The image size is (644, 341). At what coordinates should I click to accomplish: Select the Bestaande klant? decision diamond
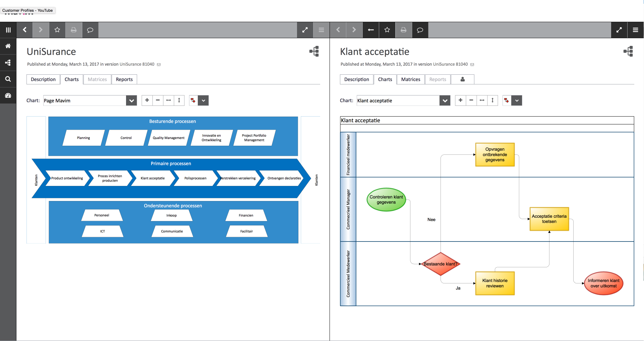[441, 264]
